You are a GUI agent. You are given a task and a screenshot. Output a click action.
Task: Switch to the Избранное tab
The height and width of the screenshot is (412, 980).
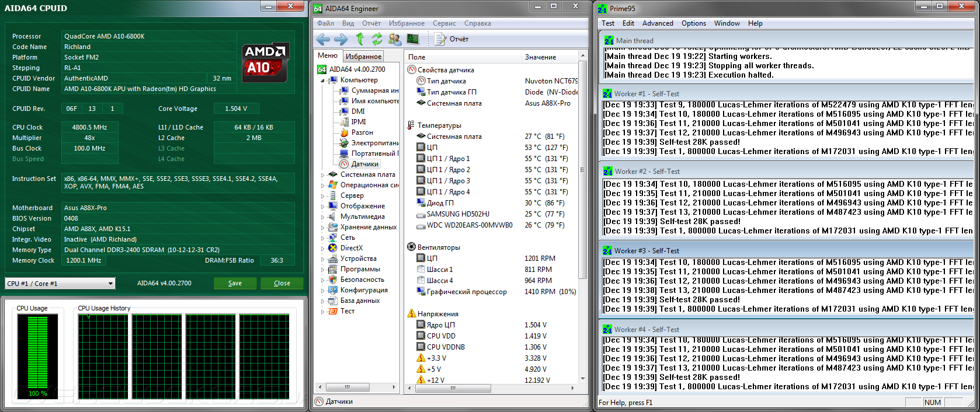tap(363, 56)
